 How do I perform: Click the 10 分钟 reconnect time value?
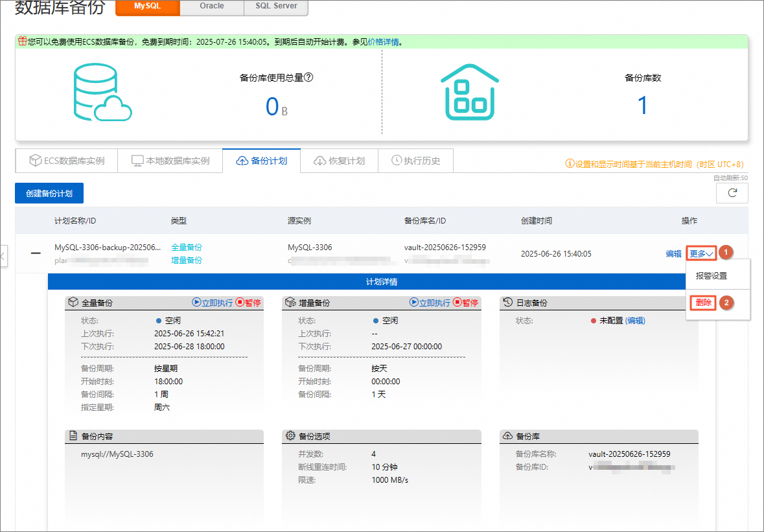(384, 467)
